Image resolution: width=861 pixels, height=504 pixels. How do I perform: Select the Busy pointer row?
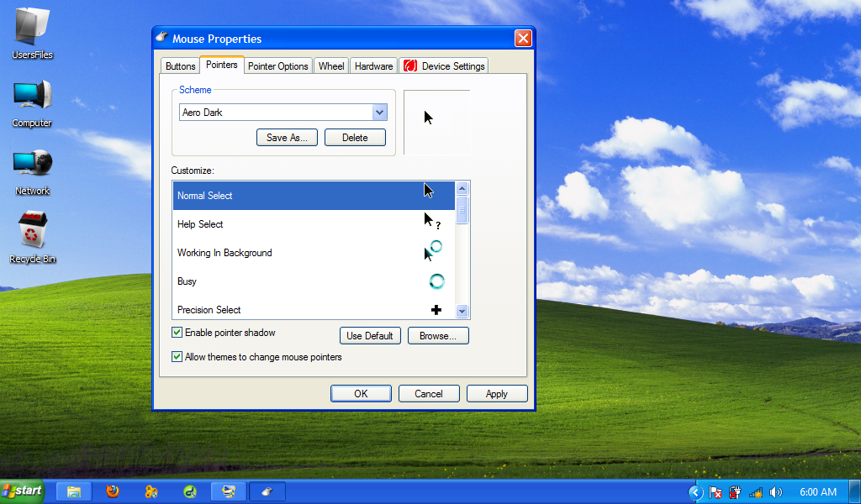point(314,281)
